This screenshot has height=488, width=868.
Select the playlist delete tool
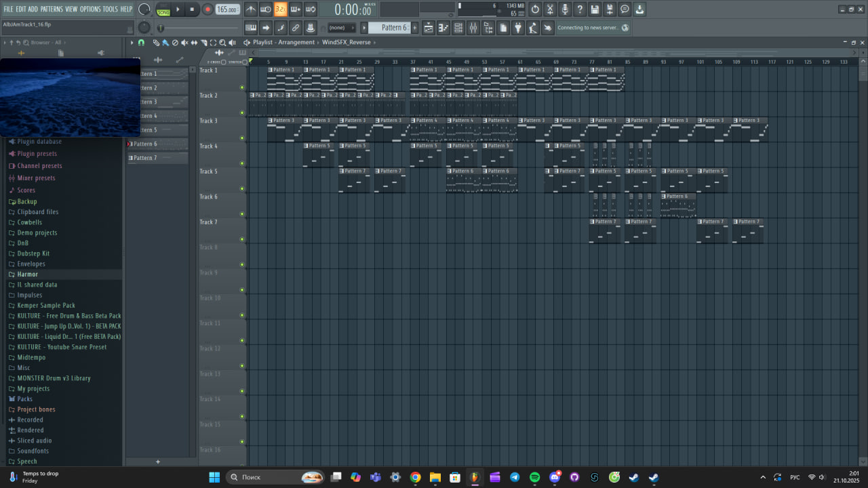pos(174,42)
